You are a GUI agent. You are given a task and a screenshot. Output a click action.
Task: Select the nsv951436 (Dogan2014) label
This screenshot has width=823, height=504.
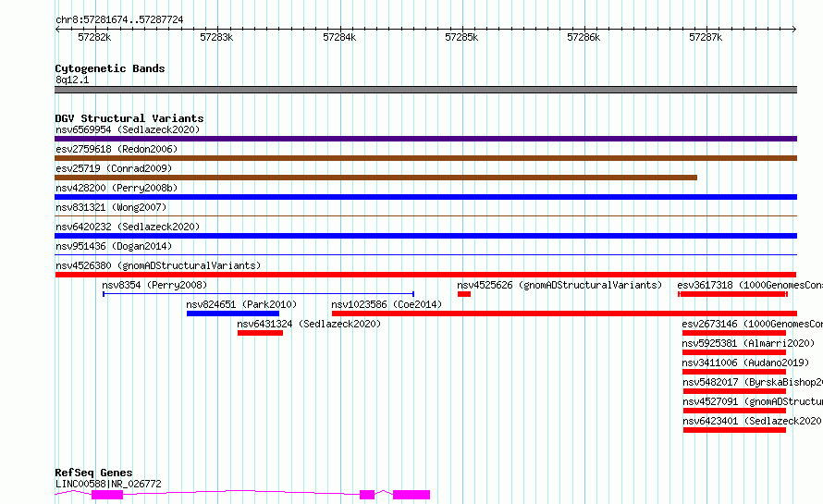[114, 246]
